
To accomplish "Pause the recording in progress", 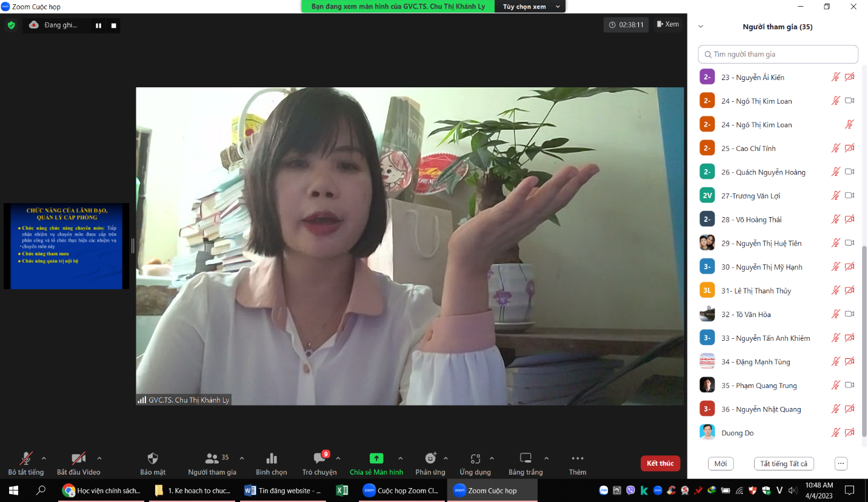I will pos(98,25).
